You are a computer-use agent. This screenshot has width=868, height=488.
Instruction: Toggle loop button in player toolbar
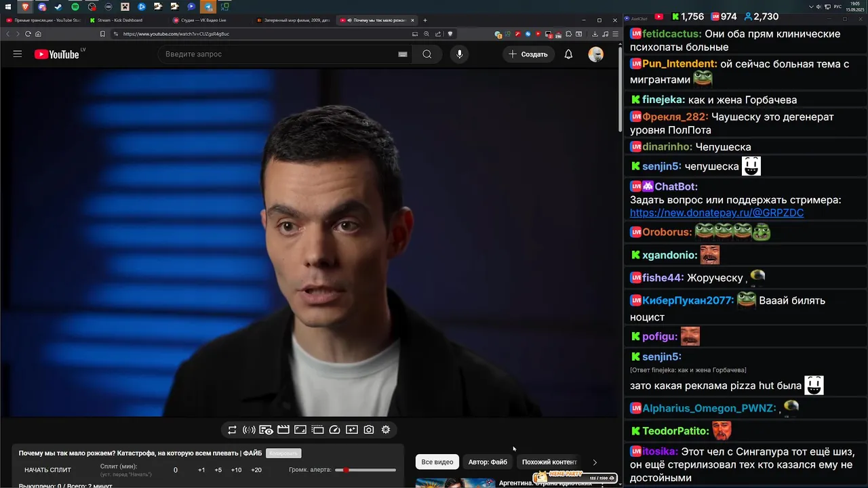click(x=232, y=430)
